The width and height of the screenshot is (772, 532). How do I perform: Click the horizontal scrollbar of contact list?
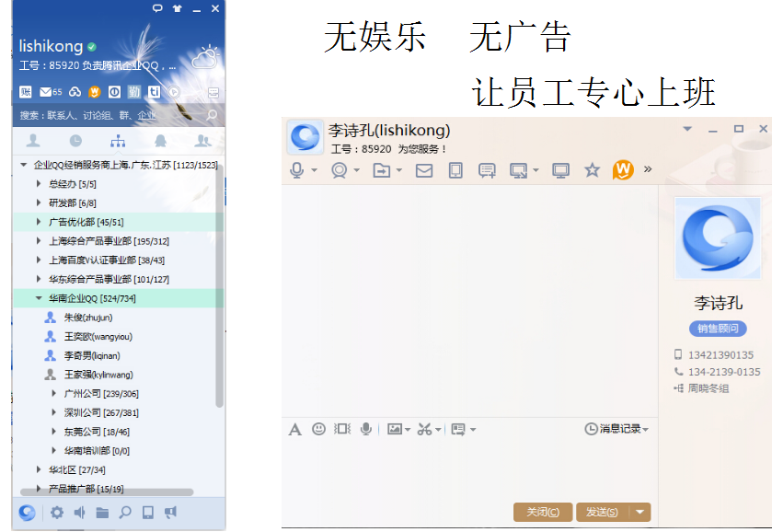point(107,492)
